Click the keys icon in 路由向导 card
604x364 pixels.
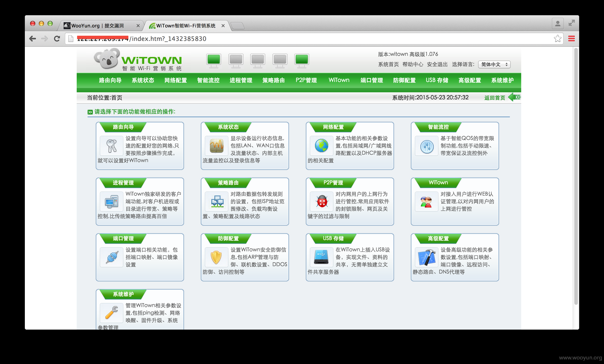112,146
